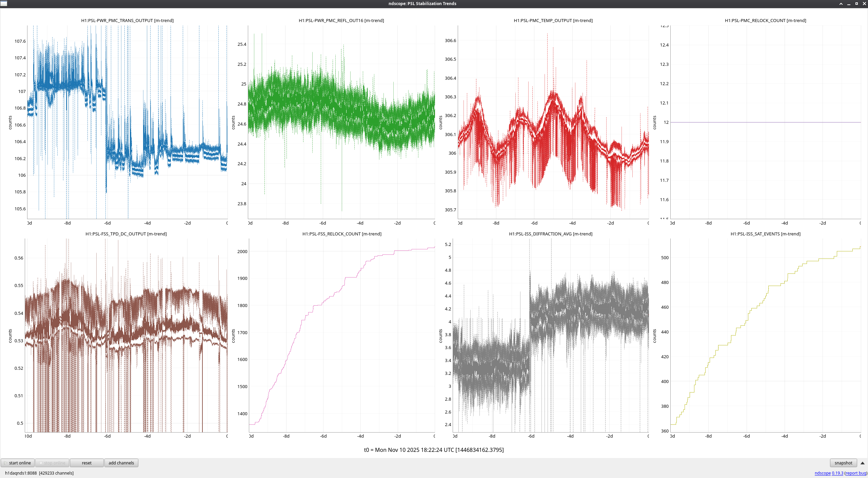Shade the window with the up-chevron icon
This screenshot has height=478, width=868.
841,3
